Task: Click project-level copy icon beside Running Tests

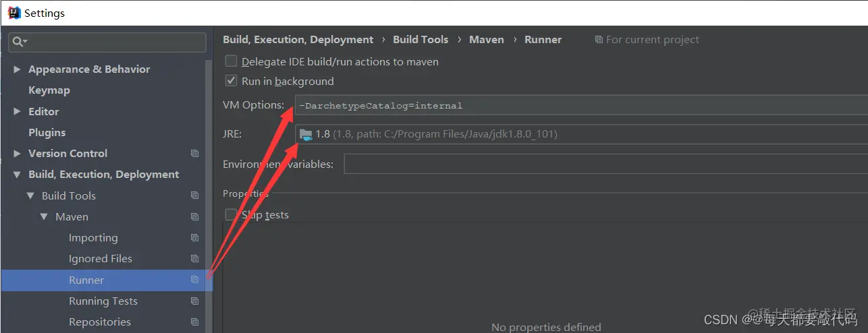Action: tap(195, 301)
